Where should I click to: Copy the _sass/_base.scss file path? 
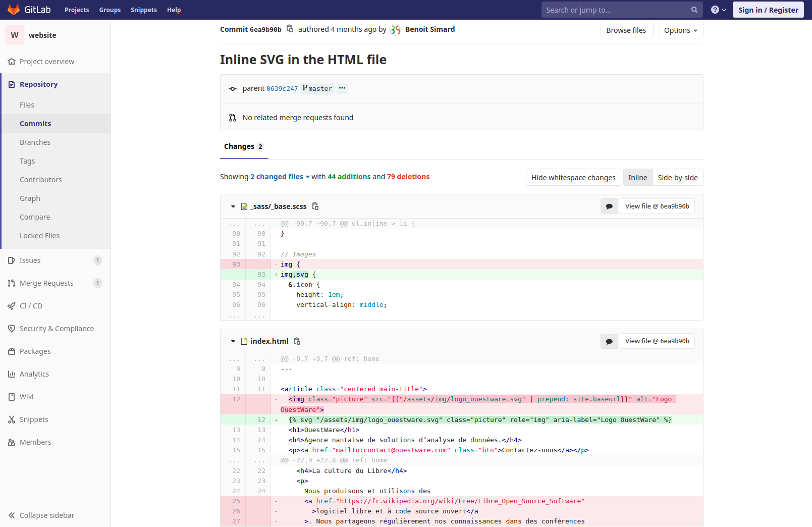coord(315,206)
